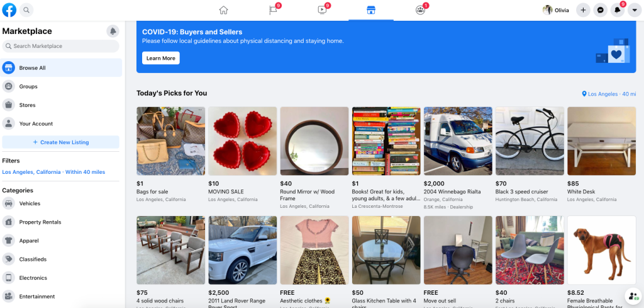Go to the Home tab icon

click(x=223, y=10)
